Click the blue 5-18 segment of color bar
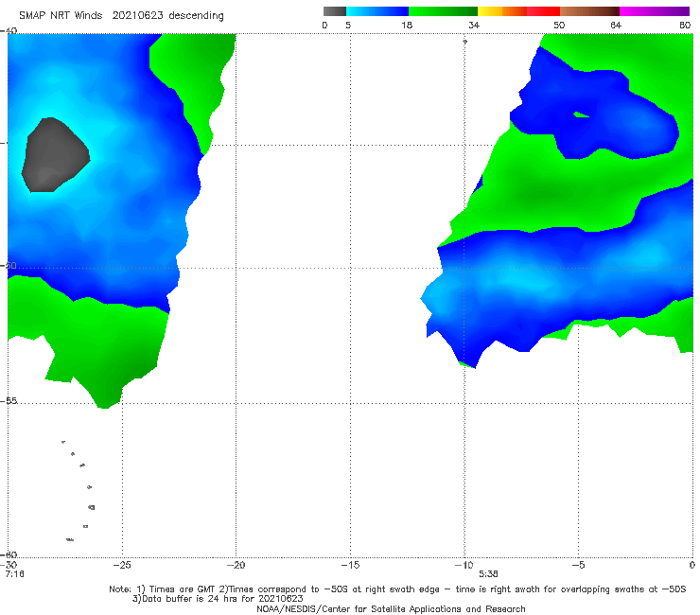Image resolution: width=700 pixels, height=615 pixels. click(x=377, y=11)
